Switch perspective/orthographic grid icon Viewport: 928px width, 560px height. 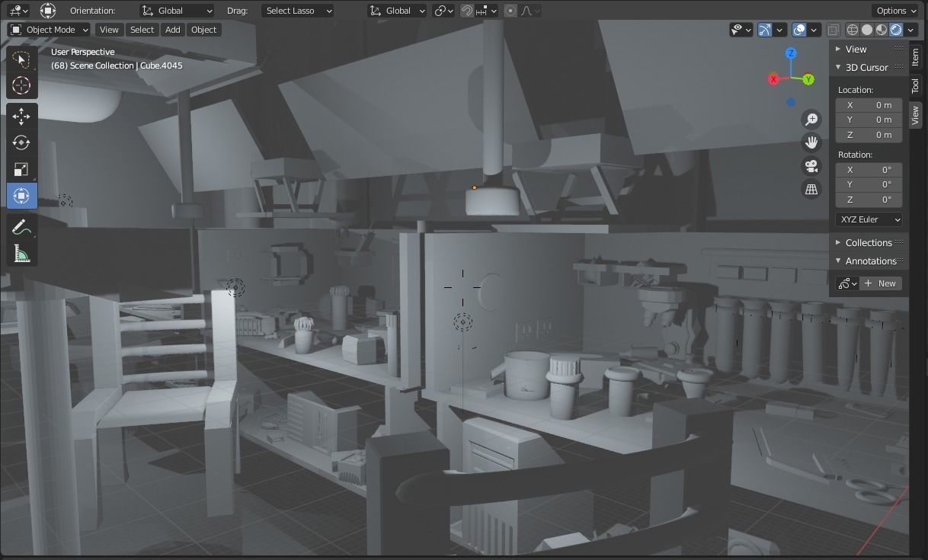coord(811,189)
